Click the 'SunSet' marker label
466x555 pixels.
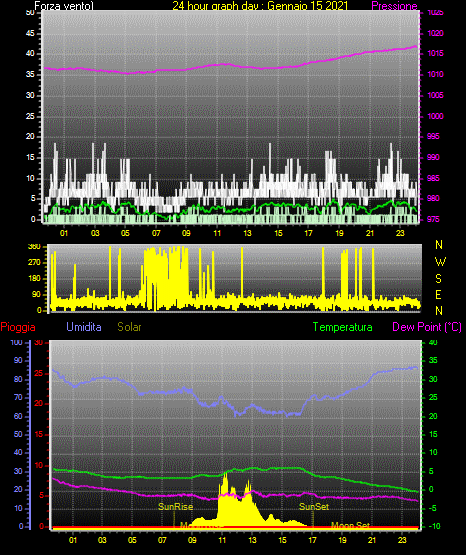314,507
